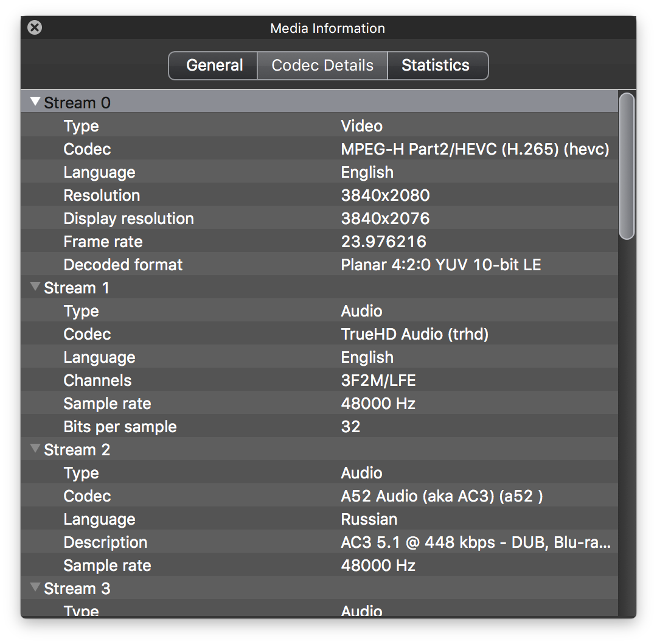
Task: Open the Statistics tab
Action: 436,66
